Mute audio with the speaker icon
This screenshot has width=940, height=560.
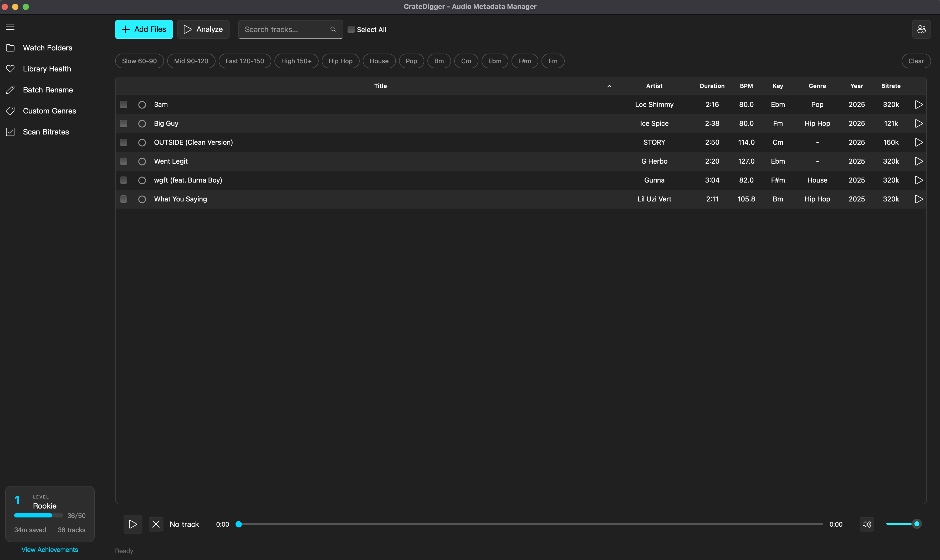(867, 524)
